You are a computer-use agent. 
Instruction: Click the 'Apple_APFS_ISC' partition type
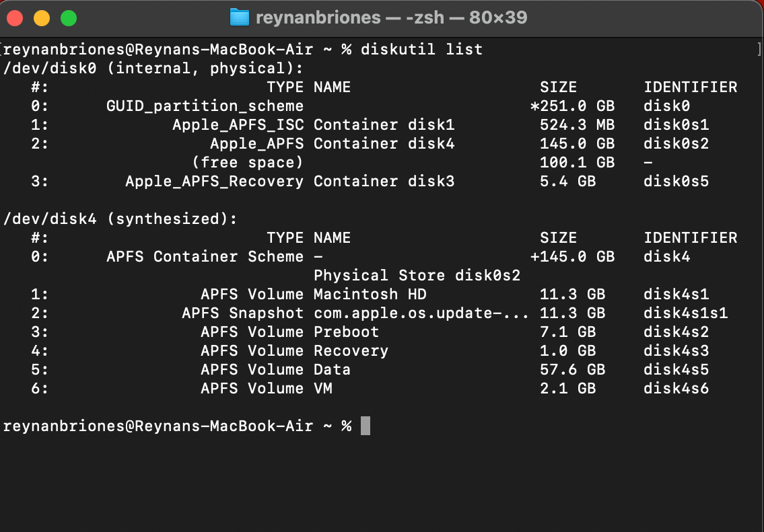238,125
